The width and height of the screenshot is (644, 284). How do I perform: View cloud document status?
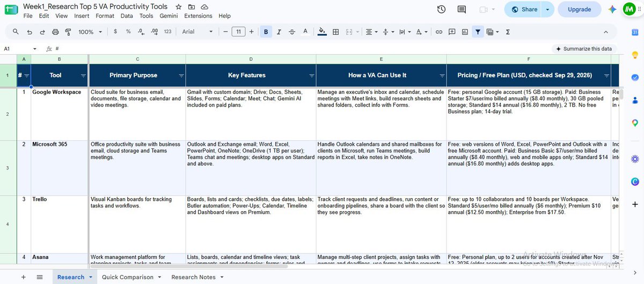tap(204, 7)
